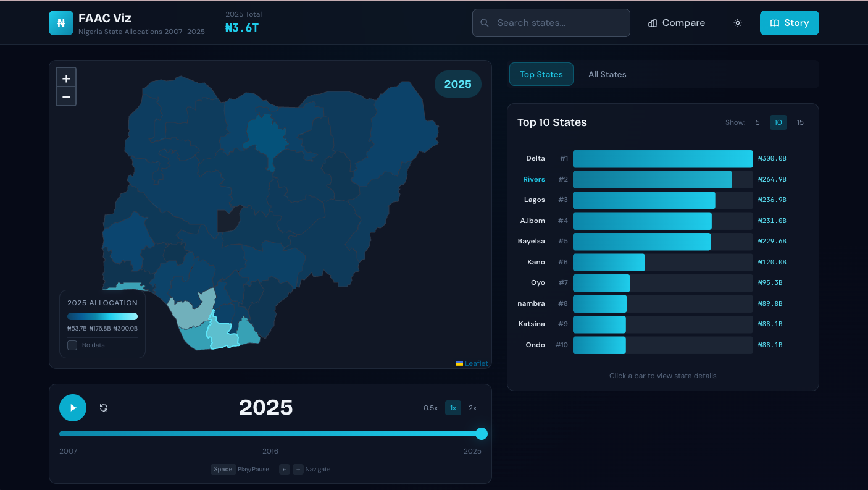Viewport: 868px width, 490px height.
Task: Click the play icon to start the animation
Action: (72, 408)
